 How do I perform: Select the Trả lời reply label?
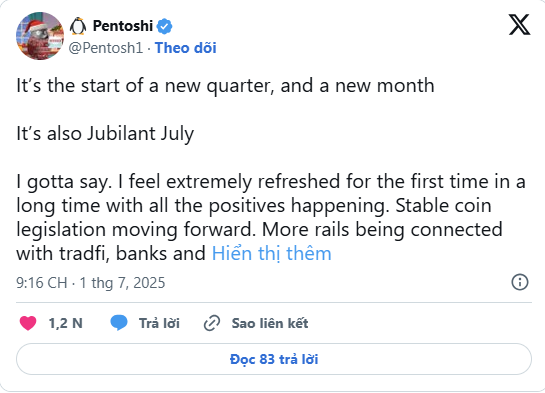[x=159, y=323]
